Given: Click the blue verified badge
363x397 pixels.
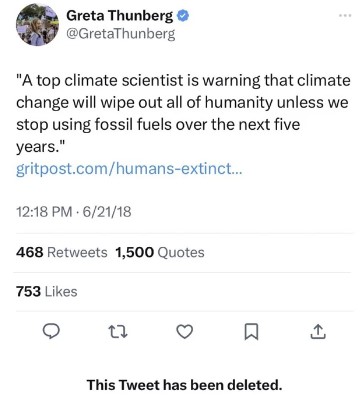Looking at the screenshot, I should click(x=183, y=15).
